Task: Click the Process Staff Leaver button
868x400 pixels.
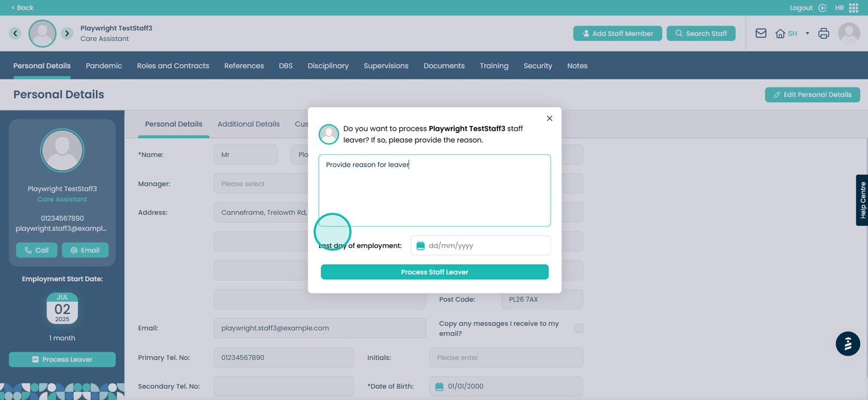Action: tap(434, 272)
